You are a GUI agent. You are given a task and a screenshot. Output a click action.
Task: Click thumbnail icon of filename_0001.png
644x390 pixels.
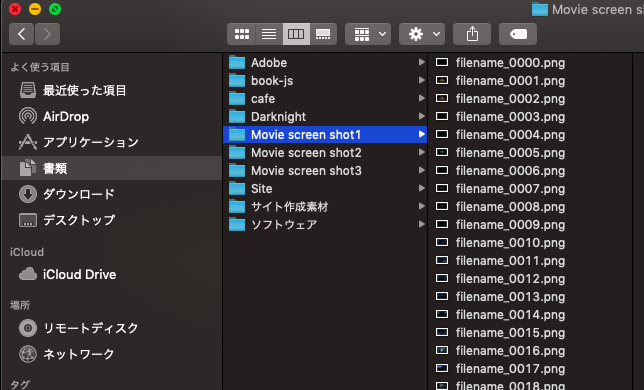click(442, 80)
